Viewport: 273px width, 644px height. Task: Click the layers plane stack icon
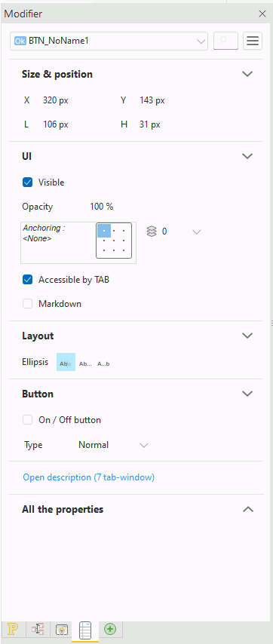pyautogui.click(x=152, y=232)
